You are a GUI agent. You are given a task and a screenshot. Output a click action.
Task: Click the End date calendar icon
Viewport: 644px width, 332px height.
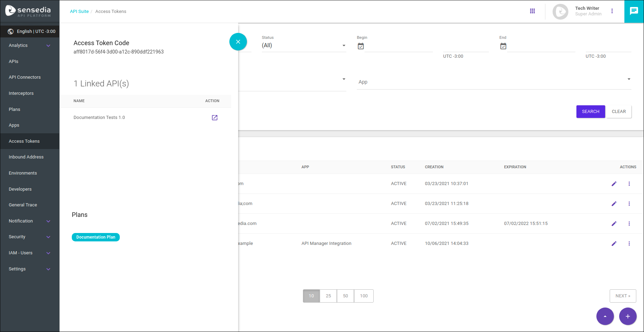(x=503, y=46)
